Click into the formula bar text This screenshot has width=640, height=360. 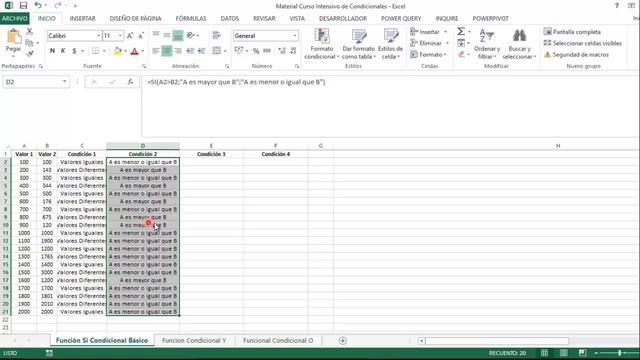(x=237, y=82)
